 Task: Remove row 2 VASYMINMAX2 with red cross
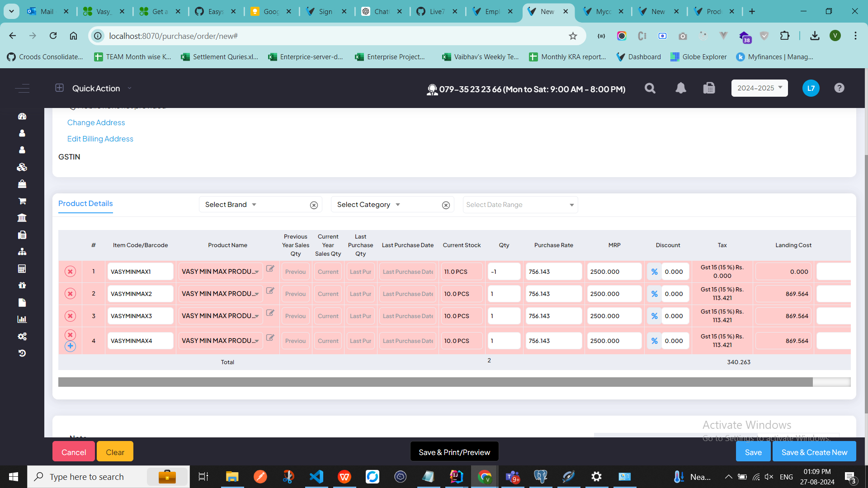[70, 294]
